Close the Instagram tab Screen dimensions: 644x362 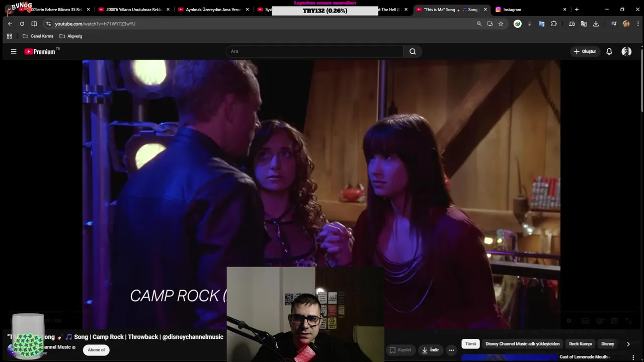[x=565, y=10]
